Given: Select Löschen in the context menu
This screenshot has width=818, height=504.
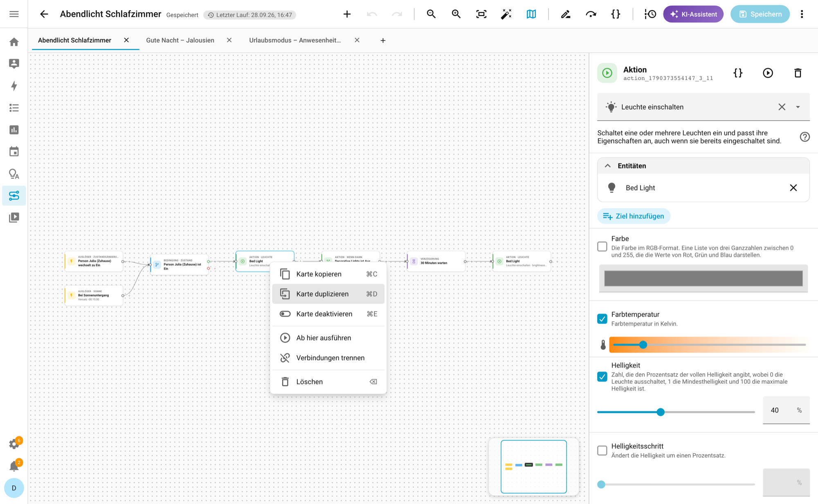Looking at the screenshot, I should coord(328,381).
